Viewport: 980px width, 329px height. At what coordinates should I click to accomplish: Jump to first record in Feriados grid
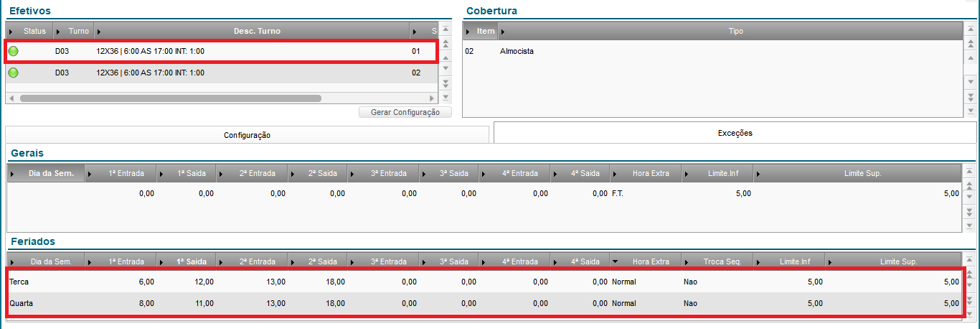pyautogui.click(x=971, y=260)
